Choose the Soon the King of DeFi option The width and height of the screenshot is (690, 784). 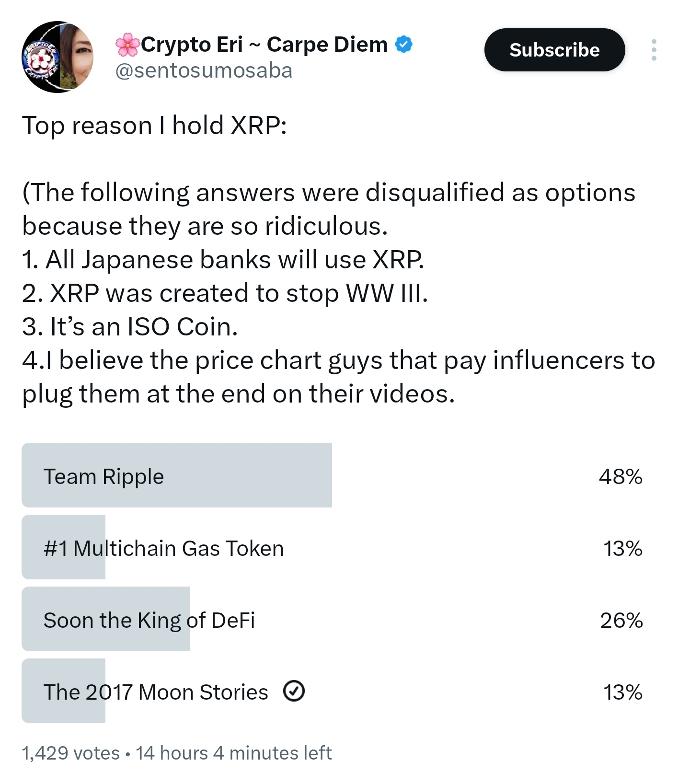[x=150, y=620]
